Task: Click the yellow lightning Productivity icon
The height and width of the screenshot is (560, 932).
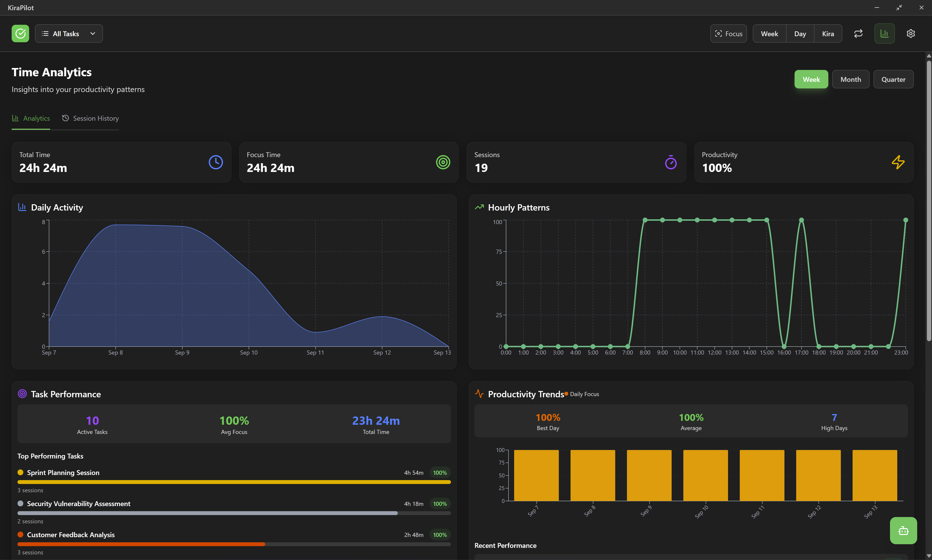Action: [x=898, y=162]
